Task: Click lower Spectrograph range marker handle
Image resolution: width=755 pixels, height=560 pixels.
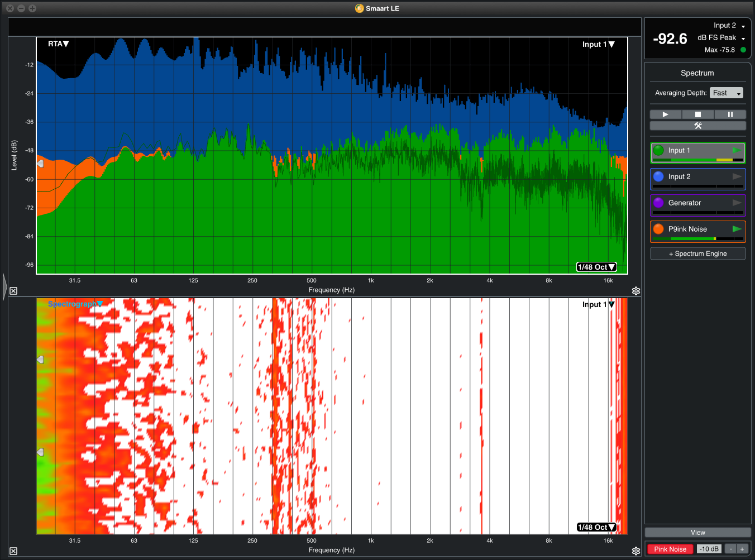Action: click(40, 452)
